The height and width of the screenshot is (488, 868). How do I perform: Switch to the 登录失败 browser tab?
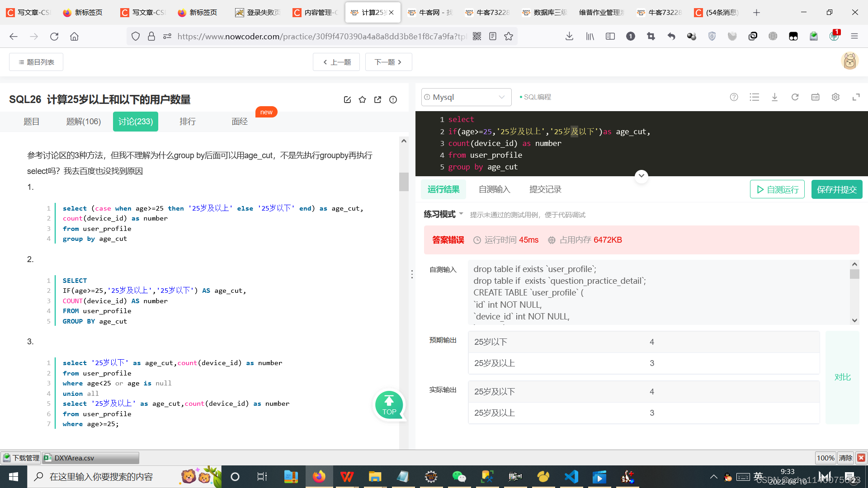click(258, 13)
